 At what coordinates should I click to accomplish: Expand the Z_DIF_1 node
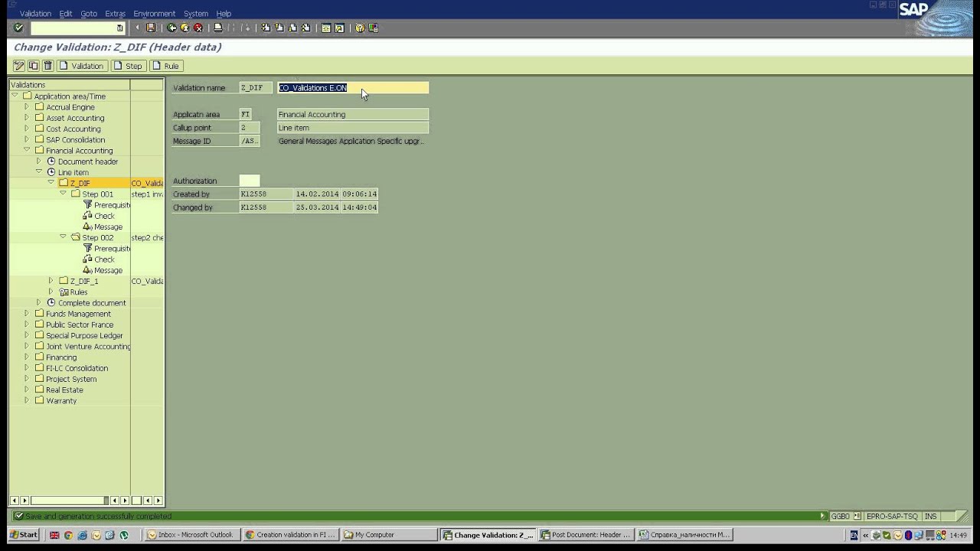(51, 281)
